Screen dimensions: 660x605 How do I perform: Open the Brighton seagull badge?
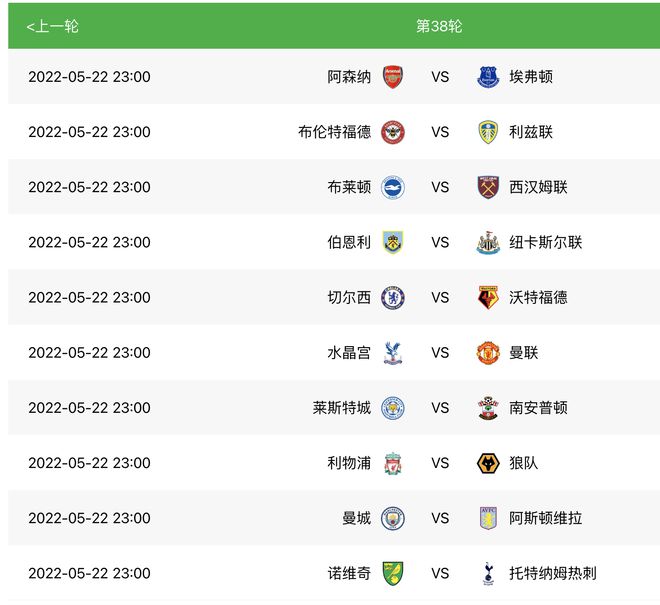pyautogui.click(x=393, y=187)
